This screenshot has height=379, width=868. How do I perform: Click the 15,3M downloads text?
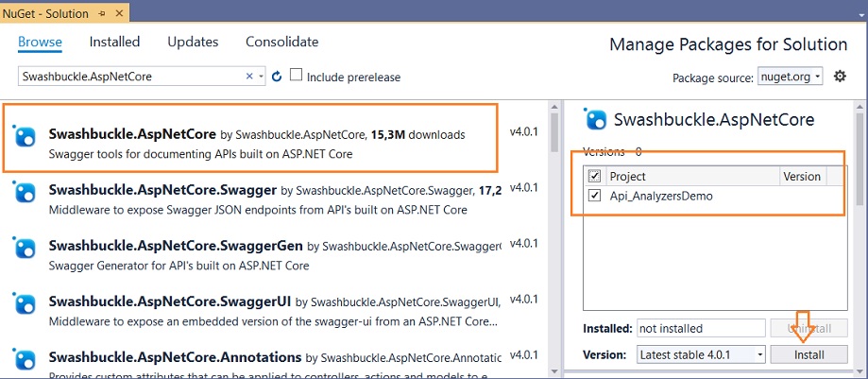coord(418,134)
